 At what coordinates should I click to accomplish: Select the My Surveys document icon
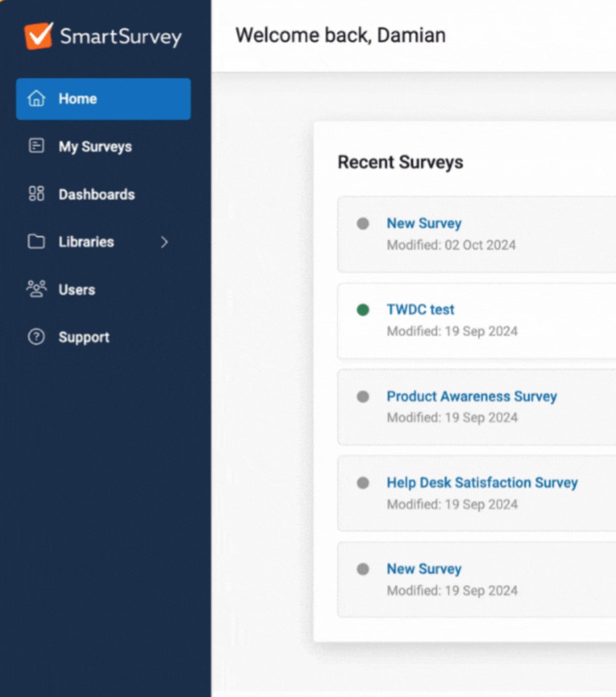pyautogui.click(x=36, y=147)
